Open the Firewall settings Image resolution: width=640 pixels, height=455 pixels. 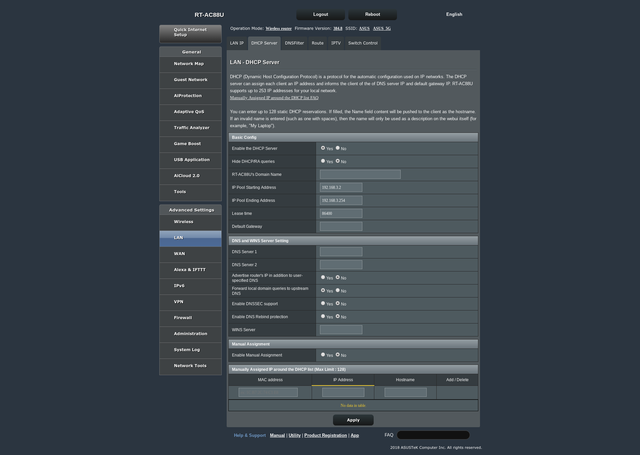190,317
